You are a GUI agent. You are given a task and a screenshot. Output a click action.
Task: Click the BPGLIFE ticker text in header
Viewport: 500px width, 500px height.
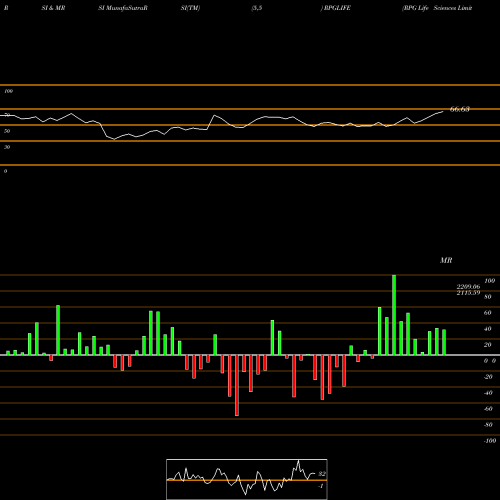[x=337, y=8]
